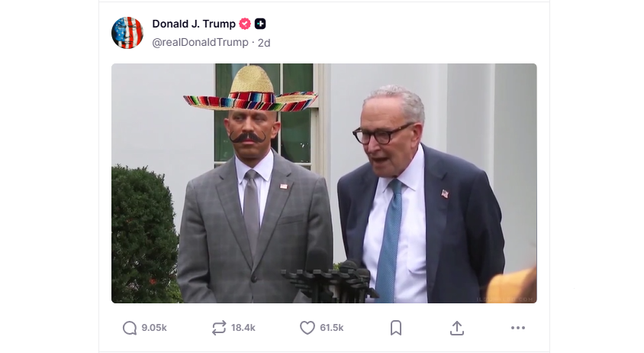This screenshot has height=353, width=644.
Task: Click the reply speech bubble icon
Action: click(x=130, y=328)
